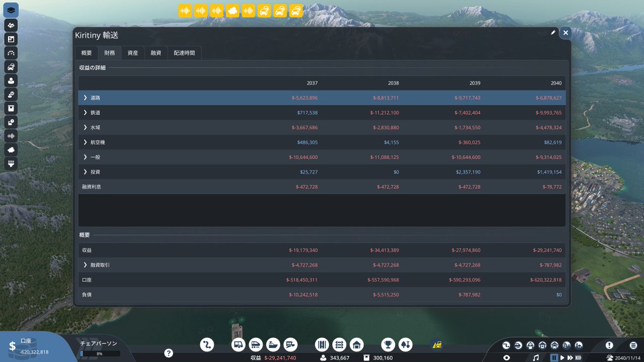
Task: Open the rail track construction tool
Action: click(x=339, y=344)
